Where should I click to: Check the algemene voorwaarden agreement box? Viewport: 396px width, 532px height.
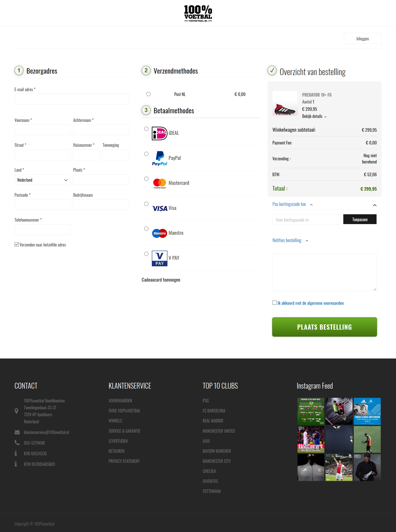[275, 303]
